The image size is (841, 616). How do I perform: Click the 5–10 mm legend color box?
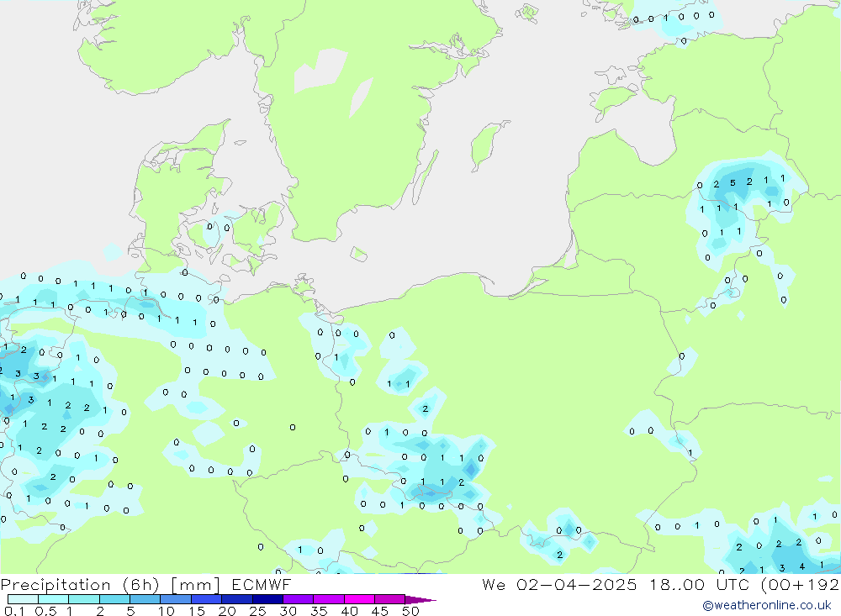145,599
